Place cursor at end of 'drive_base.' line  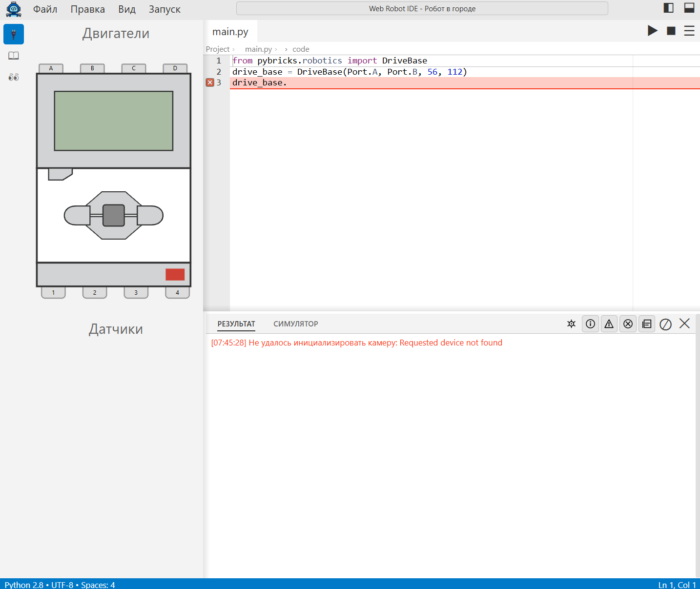287,83
